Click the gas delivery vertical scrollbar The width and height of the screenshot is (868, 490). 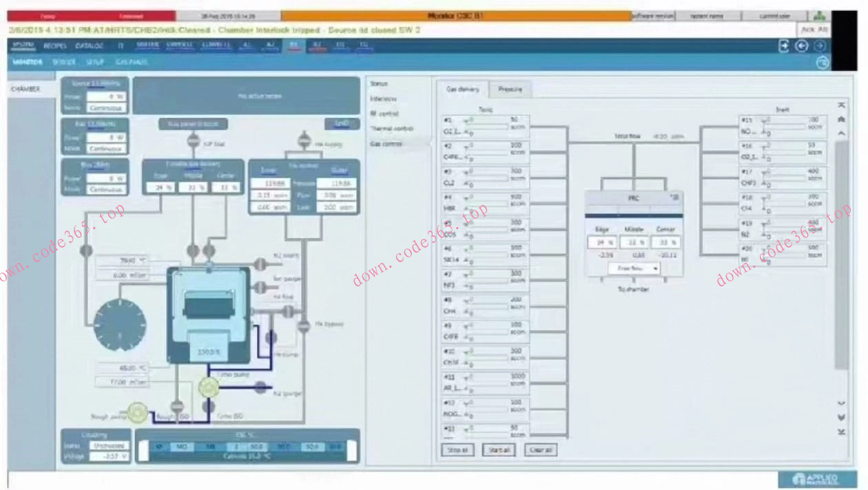(x=841, y=255)
